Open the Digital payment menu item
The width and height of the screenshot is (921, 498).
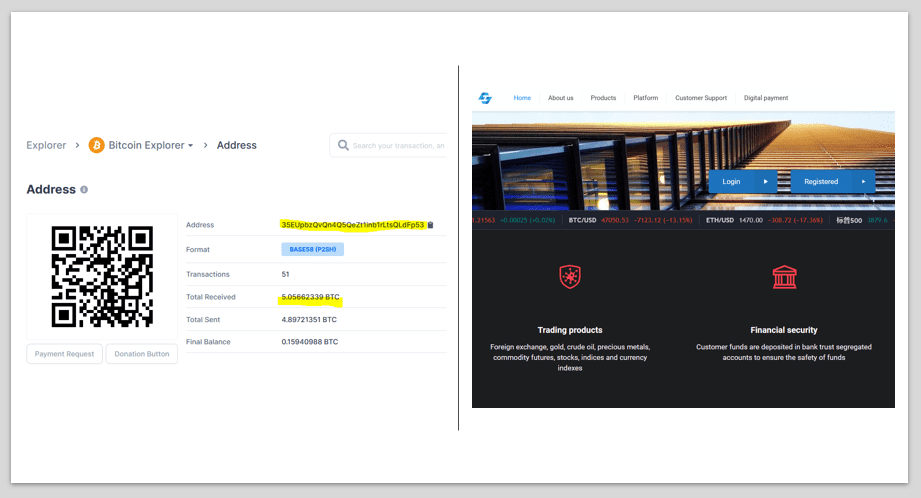coord(766,98)
